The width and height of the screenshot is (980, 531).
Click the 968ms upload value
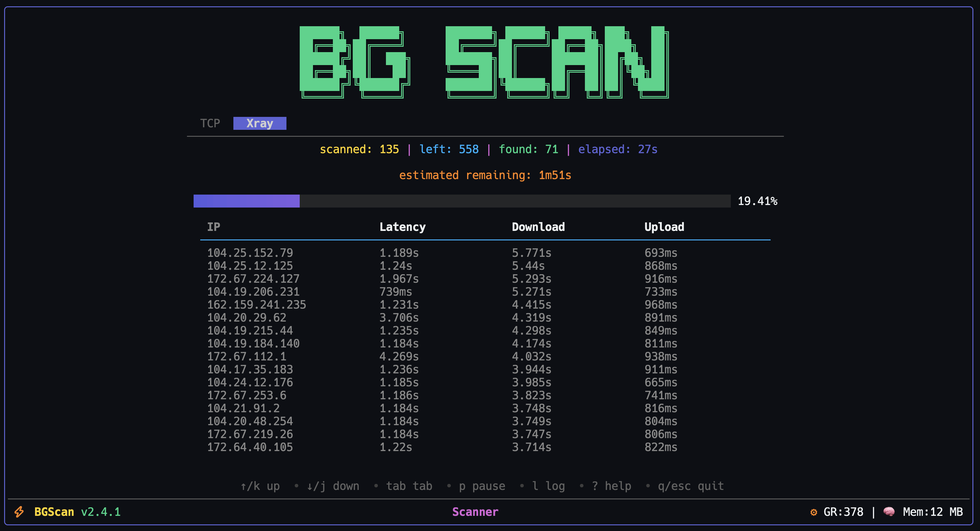(661, 304)
